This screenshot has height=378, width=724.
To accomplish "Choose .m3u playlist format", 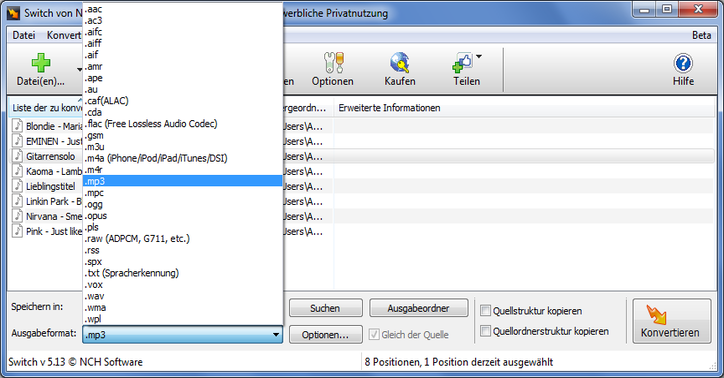I will point(182,146).
